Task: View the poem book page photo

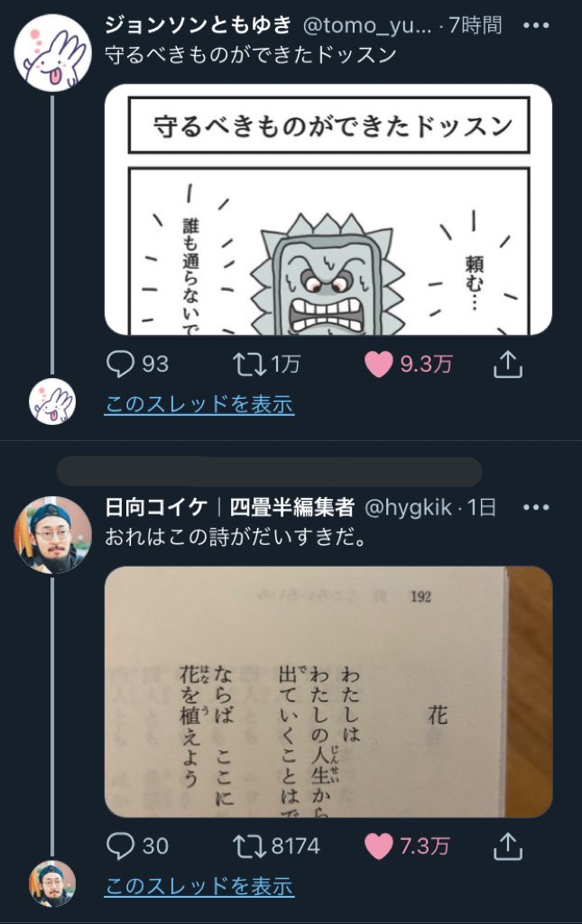Action: click(x=328, y=691)
